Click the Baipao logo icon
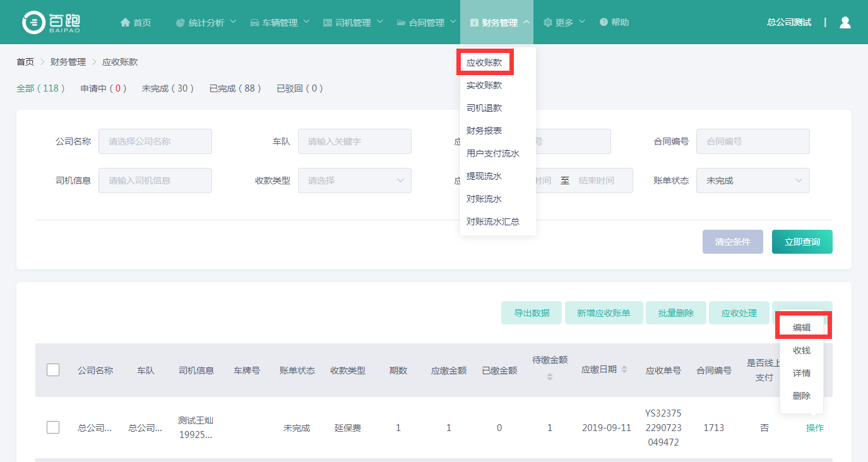 coord(33,22)
